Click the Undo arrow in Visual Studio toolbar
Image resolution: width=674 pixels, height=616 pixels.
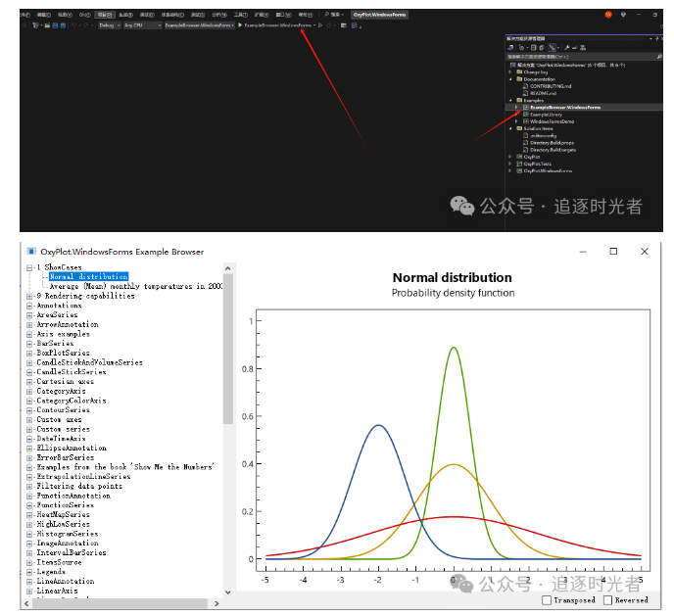tap(73, 25)
